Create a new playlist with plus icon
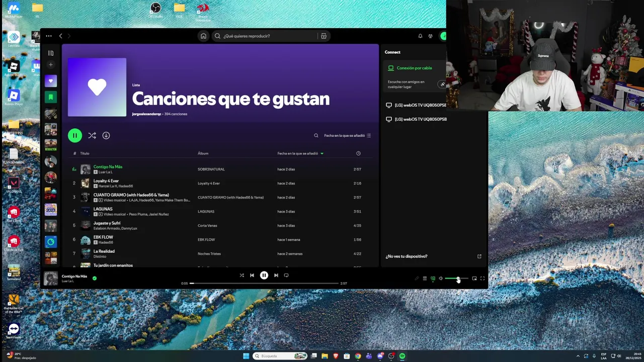 click(50, 64)
